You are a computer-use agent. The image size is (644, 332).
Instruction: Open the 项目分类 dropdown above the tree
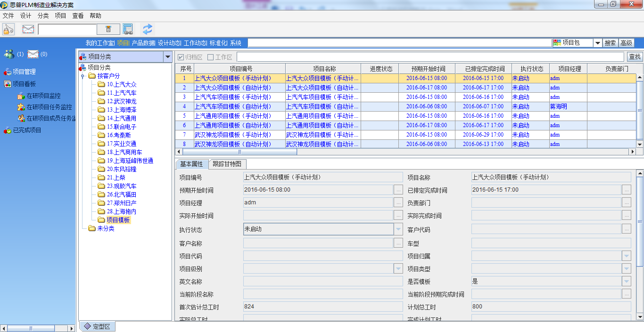tap(167, 57)
